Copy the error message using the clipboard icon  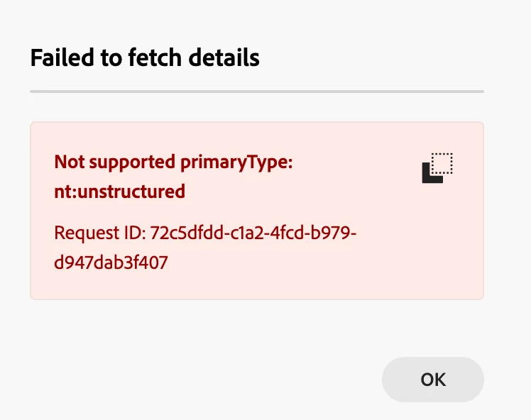[x=437, y=168]
